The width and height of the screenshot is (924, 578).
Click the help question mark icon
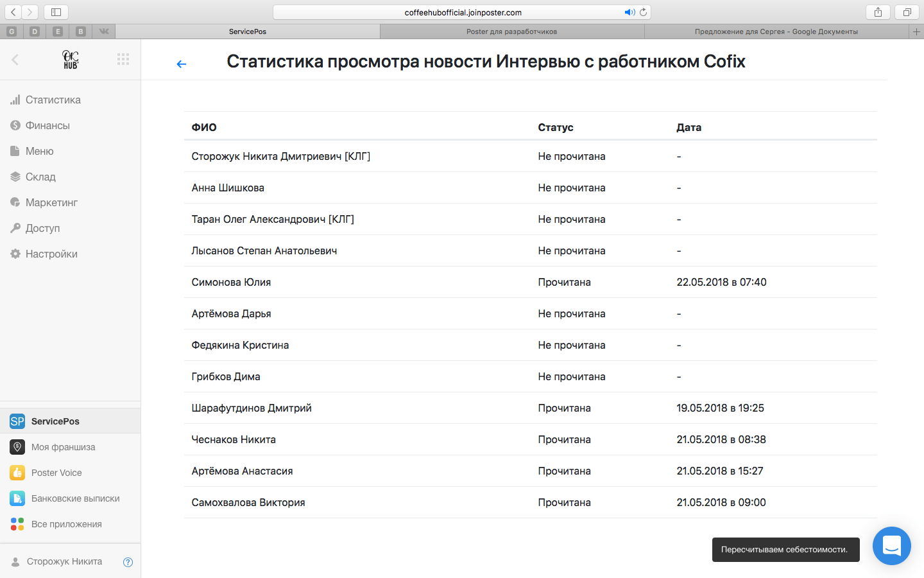click(128, 562)
